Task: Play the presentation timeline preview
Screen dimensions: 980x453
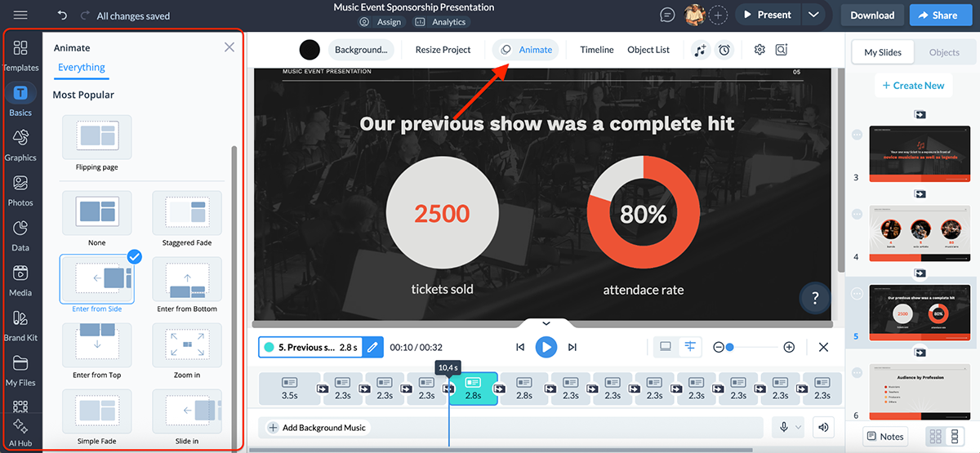Action: pos(546,347)
